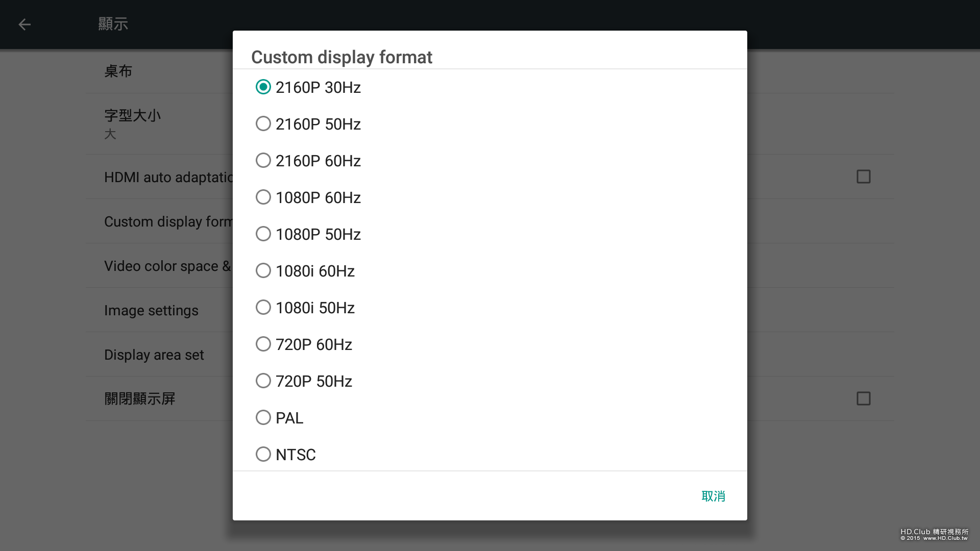Select the PAL format
The image size is (980, 551).
tap(263, 418)
